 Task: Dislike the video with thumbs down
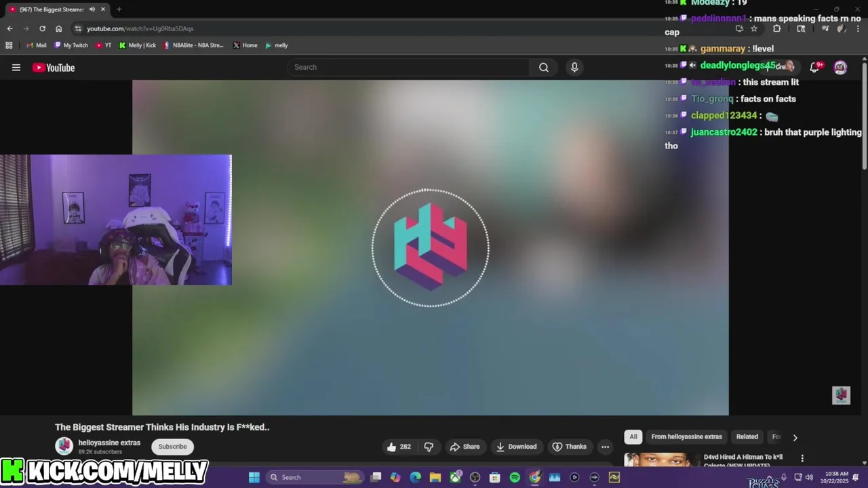[429, 447]
